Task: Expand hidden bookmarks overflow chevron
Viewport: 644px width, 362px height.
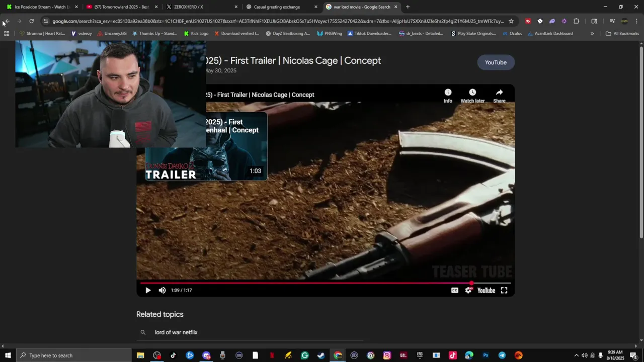Action: 592,34
